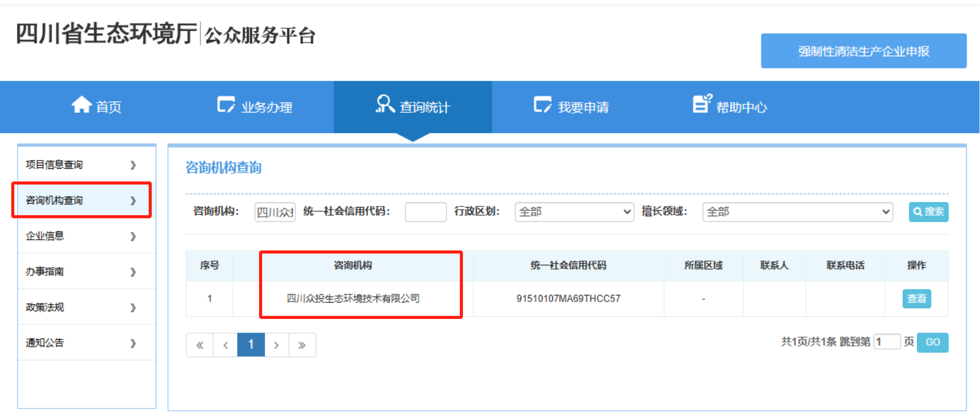Go to first page with double-left arrow
This screenshot has width=980, height=413.
tap(200, 345)
